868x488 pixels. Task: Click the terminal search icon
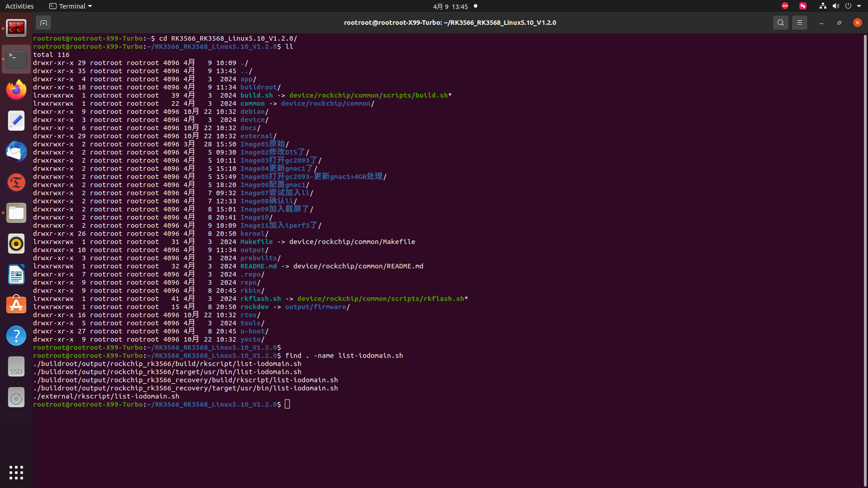[x=780, y=23]
